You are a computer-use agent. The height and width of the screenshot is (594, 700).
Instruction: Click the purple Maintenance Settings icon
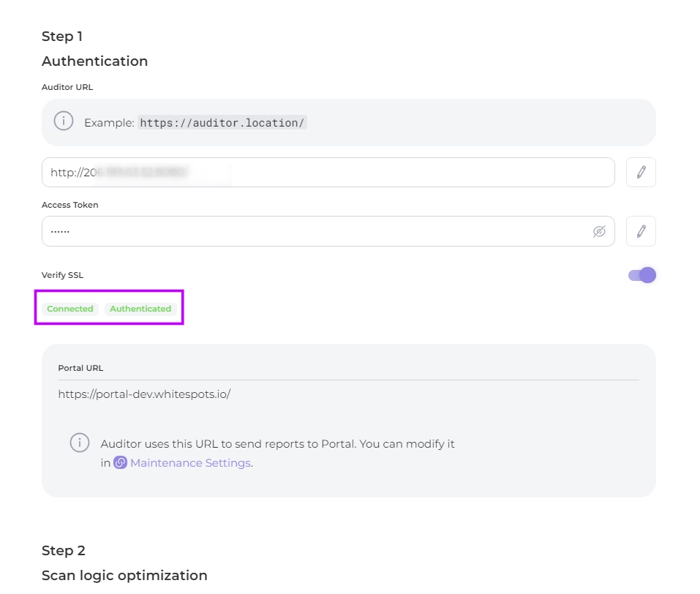tap(121, 462)
